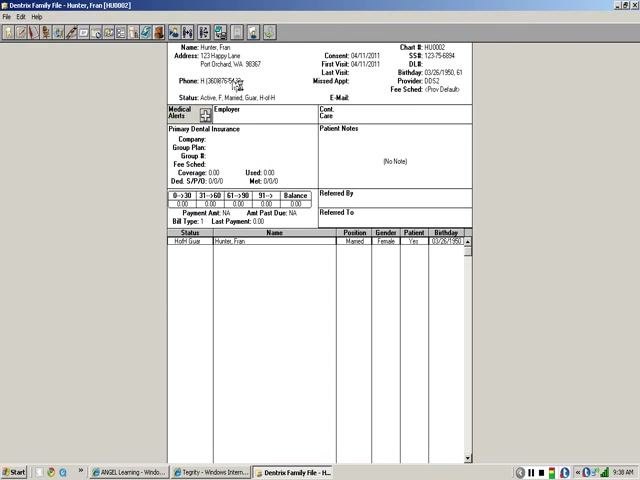Screen dimensions: 640x480
Task: Click the red-green level meter tray icon
Action: pyautogui.click(x=552, y=473)
